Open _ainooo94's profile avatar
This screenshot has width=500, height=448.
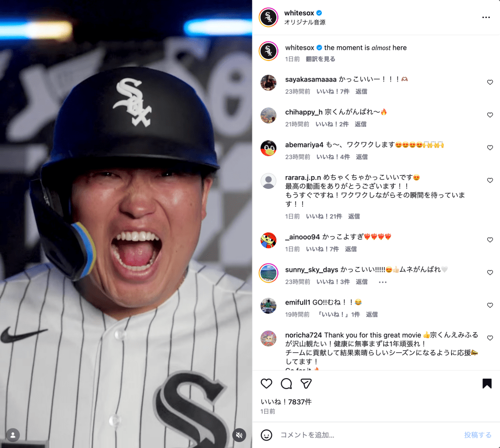click(269, 240)
